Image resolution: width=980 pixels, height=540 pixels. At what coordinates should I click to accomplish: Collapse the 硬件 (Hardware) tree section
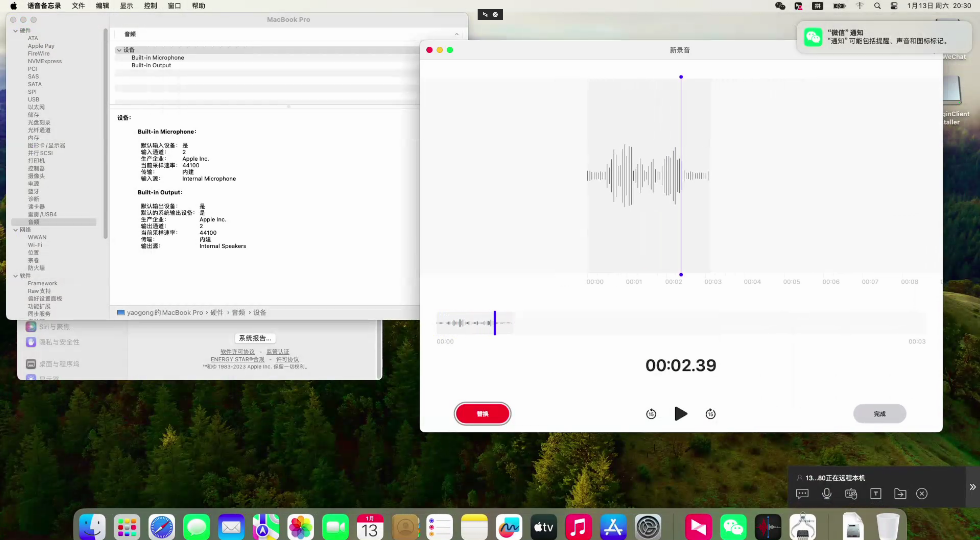[16, 30]
